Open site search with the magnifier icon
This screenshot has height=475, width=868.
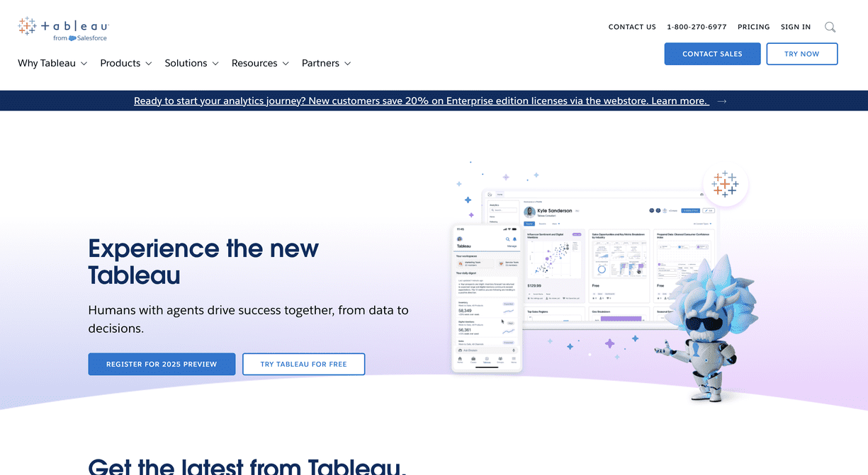pos(830,27)
